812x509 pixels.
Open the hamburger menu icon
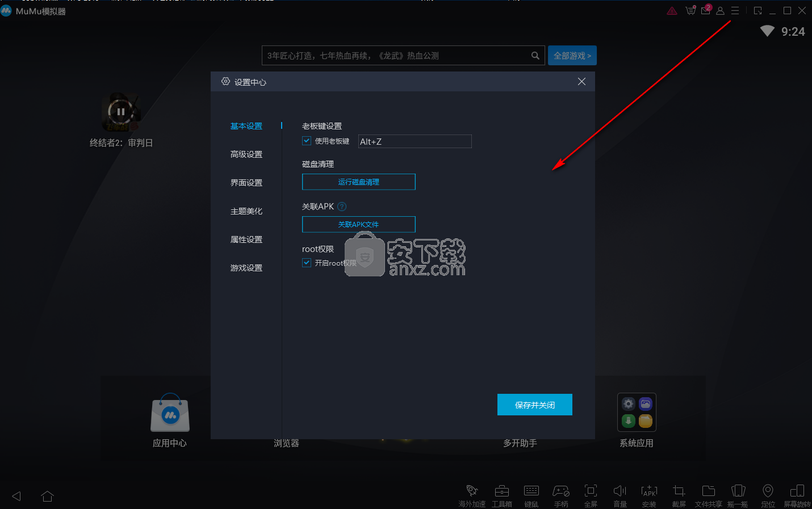click(x=735, y=11)
